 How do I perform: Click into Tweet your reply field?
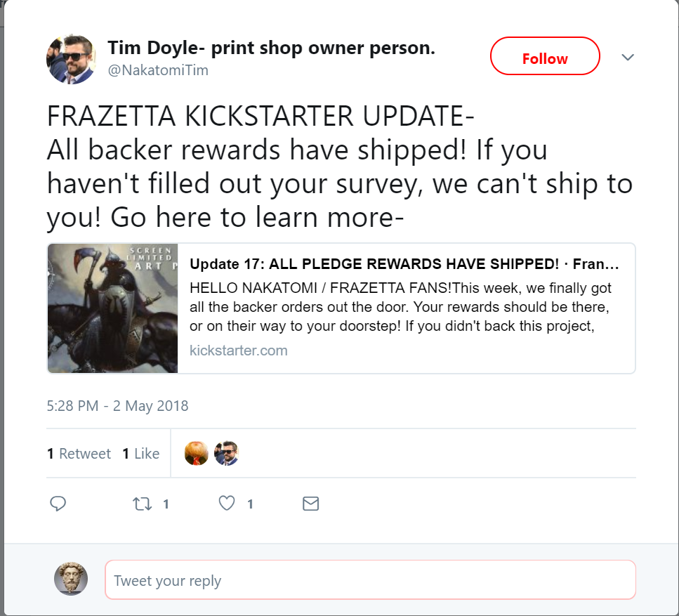coord(370,580)
